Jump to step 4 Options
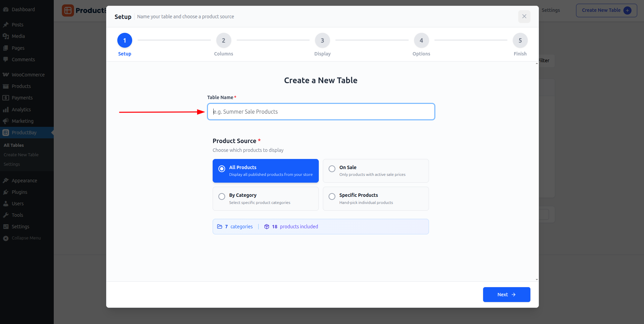 [421, 41]
